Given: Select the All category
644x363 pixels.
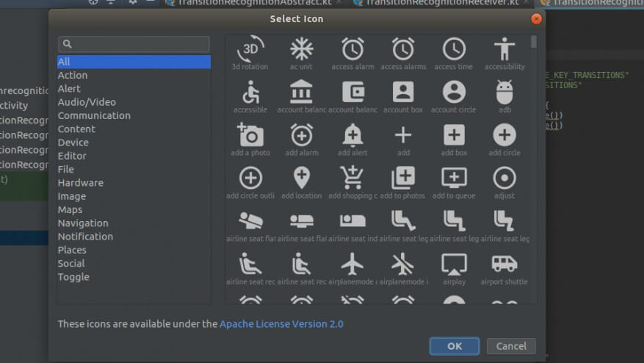Looking at the screenshot, I should point(134,62).
